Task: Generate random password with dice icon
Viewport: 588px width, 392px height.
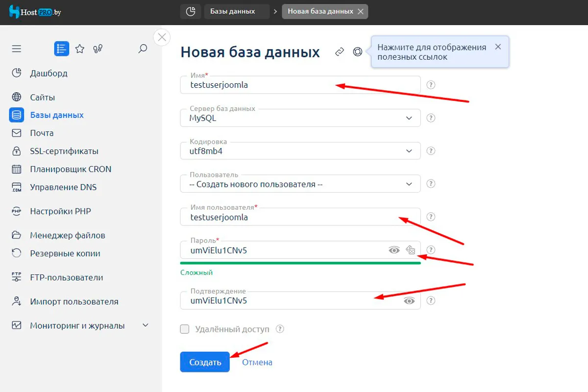Action: pyautogui.click(x=410, y=250)
